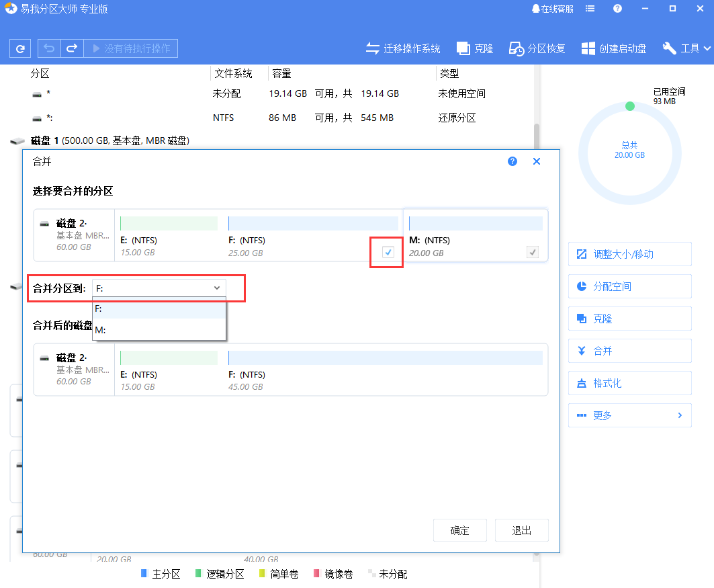Select 分配空间 in the right sidebar
Image resolution: width=714 pixels, height=588 pixels.
(629, 286)
